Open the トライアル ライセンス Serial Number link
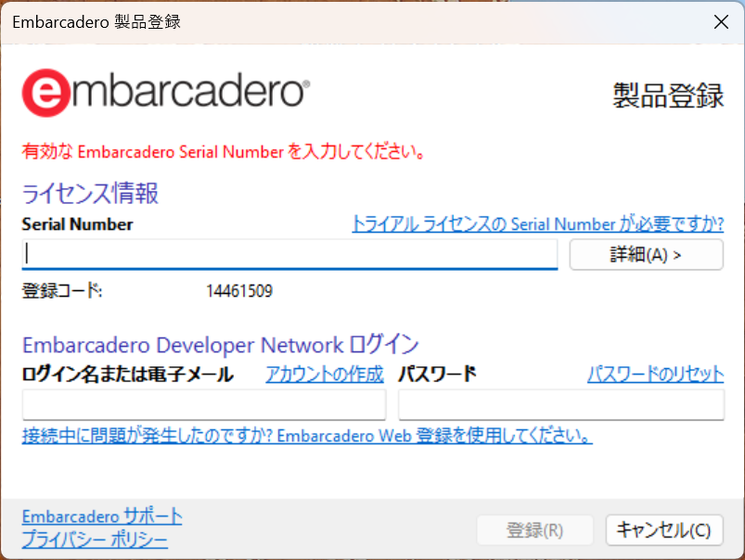Screen dimensions: 745x560 [x=537, y=223]
